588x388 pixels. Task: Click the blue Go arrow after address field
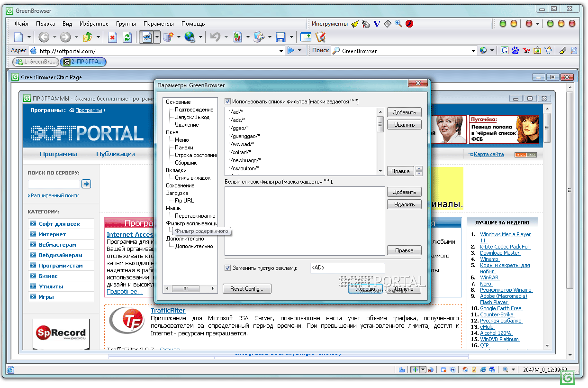coord(291,50)
